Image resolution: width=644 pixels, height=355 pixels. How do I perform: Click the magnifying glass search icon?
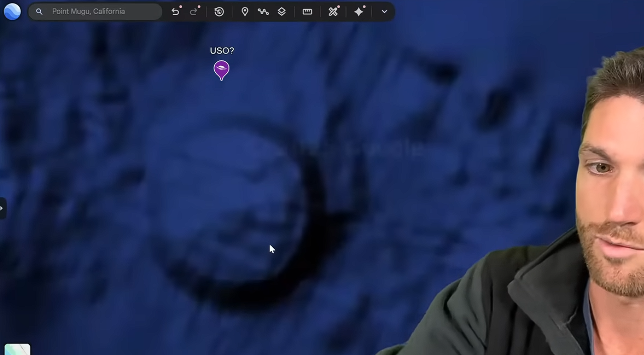pyautogui.click(x=39, y=12)
